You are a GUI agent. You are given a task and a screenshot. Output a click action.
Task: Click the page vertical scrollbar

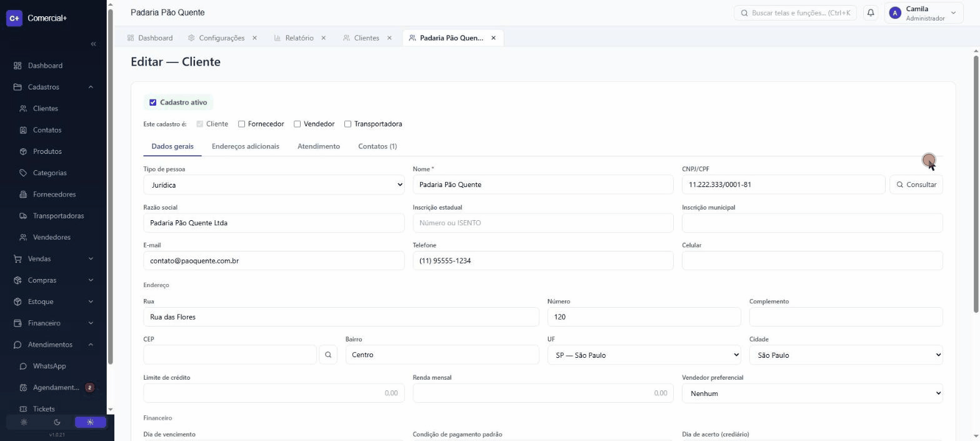[x=976, y=185]
